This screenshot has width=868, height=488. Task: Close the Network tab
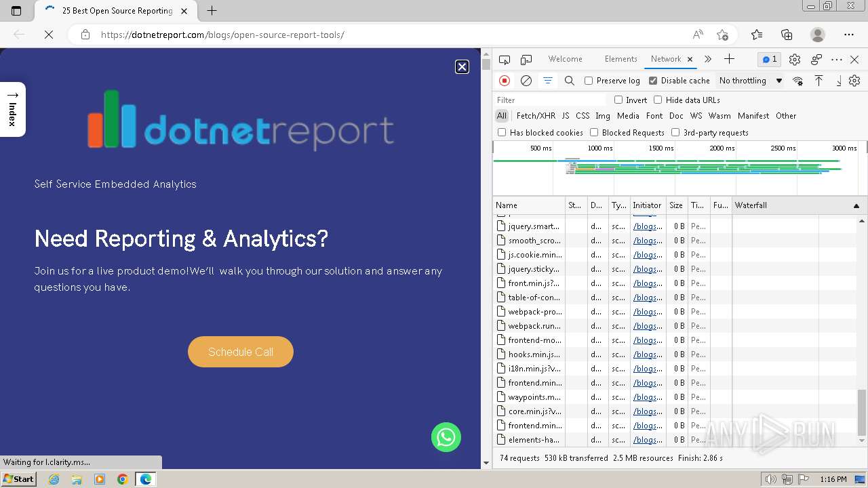pos(690,60)
